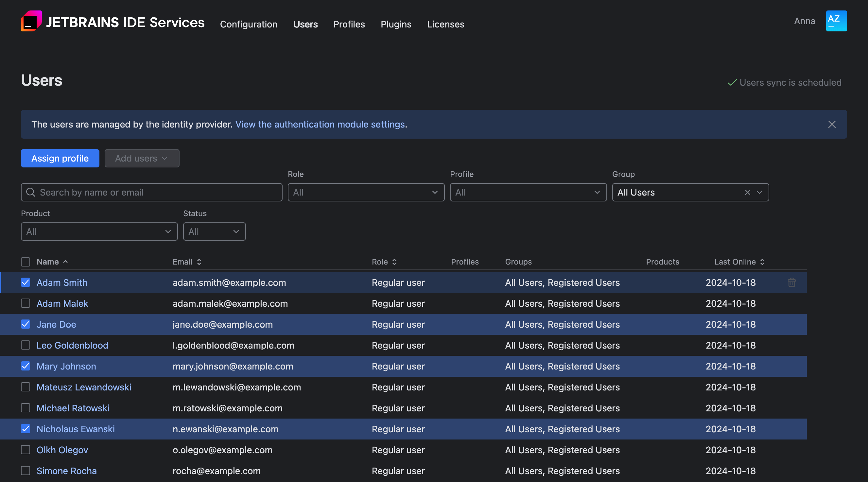Open the AZ account avatar
Image resolution: width=868 pixels, height=482 pixels.
coord(836,21)
